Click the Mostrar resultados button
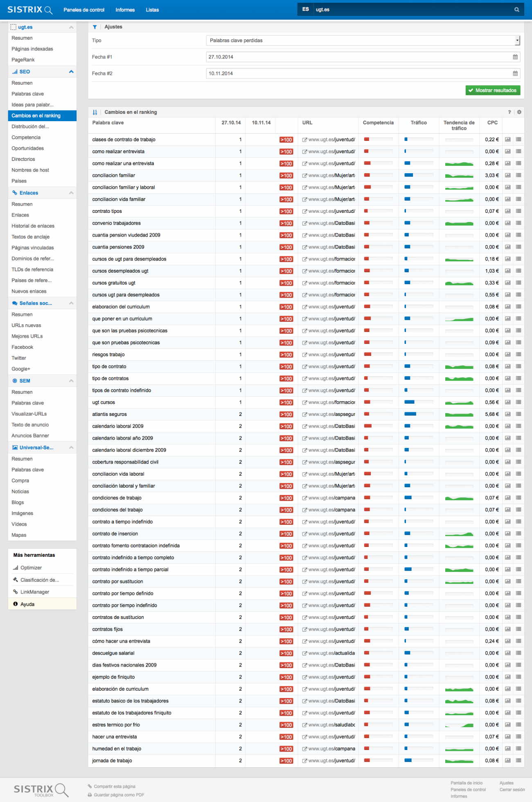This screenshot has height=802, width=532. (x=493, y=90)
